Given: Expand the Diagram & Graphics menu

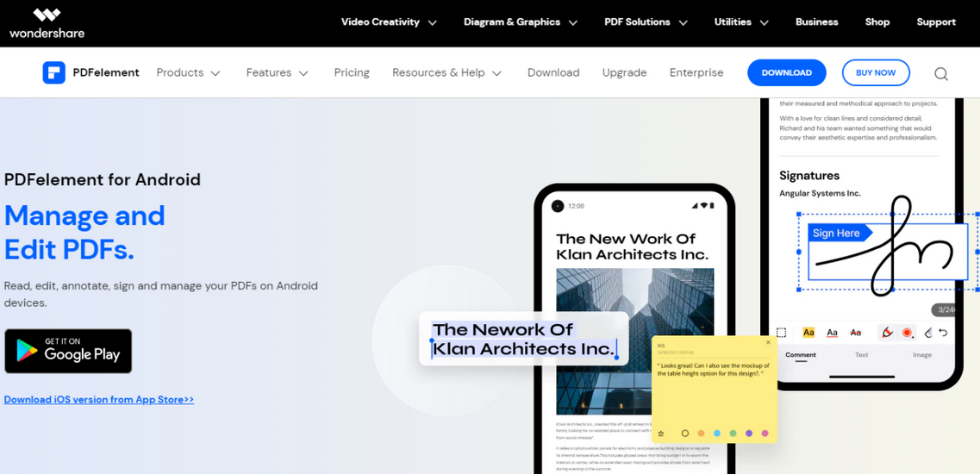Looking at the screenshot, I should click(x=520, y=22).
